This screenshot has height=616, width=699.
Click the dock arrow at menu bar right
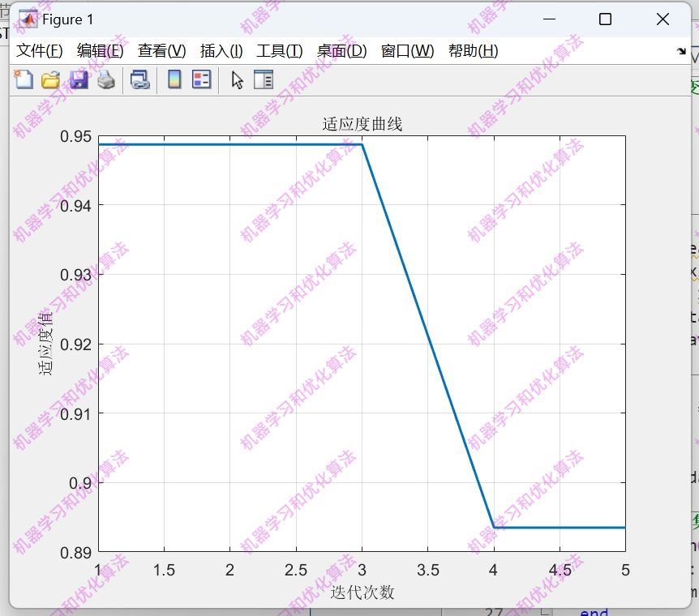680,49
